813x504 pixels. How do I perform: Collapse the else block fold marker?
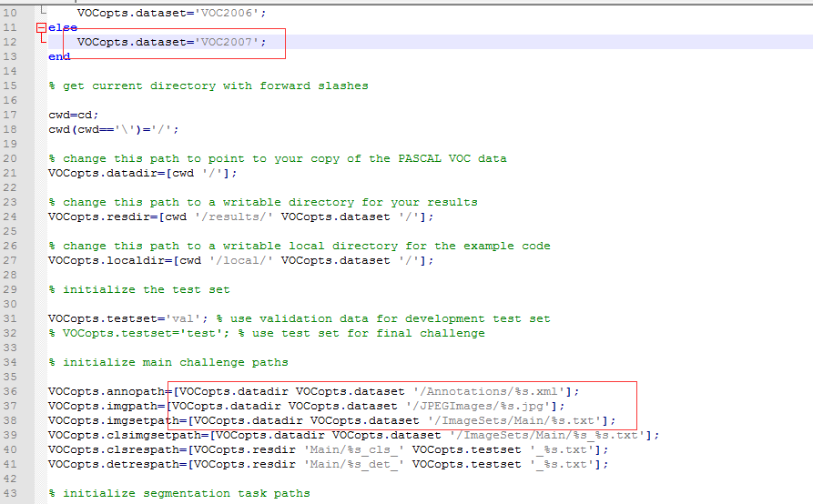(x=42, y=28)
